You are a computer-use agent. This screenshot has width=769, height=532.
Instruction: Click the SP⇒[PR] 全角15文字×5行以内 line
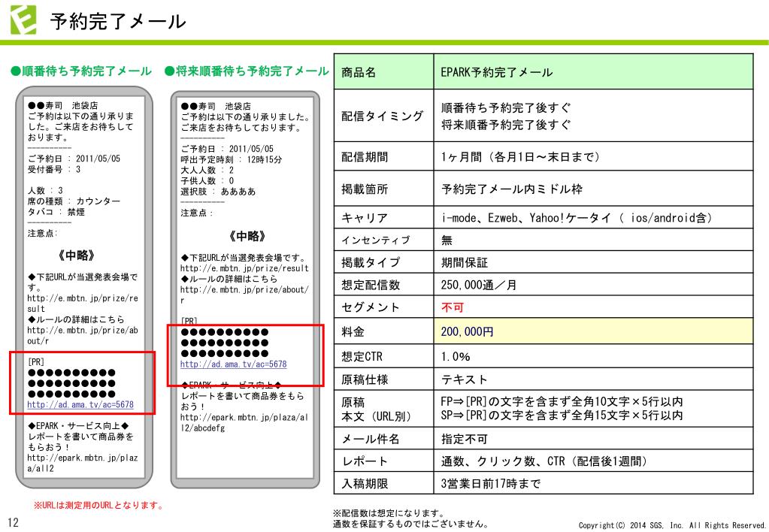tap(562, 416)
